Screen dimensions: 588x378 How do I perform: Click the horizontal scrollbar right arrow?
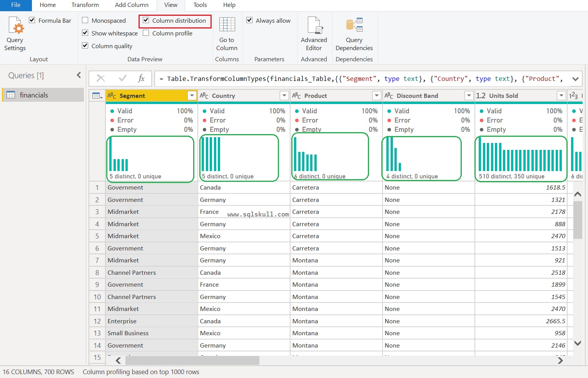point(560,360)
